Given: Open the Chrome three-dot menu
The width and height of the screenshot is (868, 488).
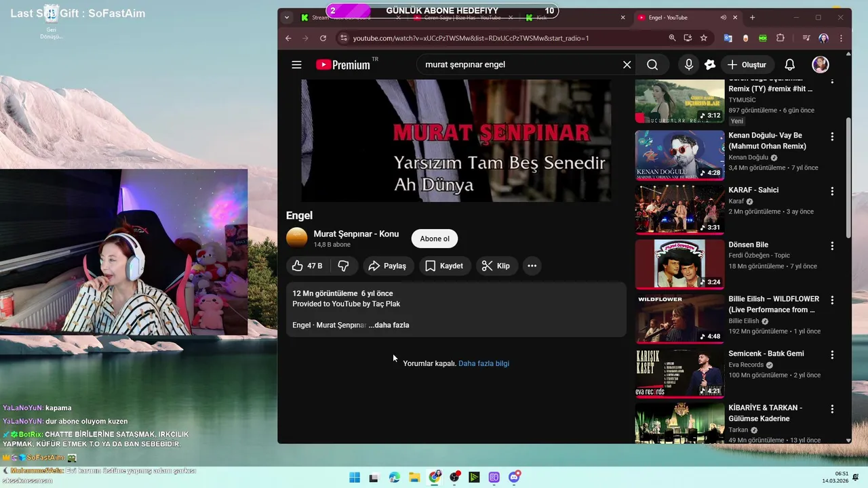Looking at the screenshot, I should coord(842,38).
